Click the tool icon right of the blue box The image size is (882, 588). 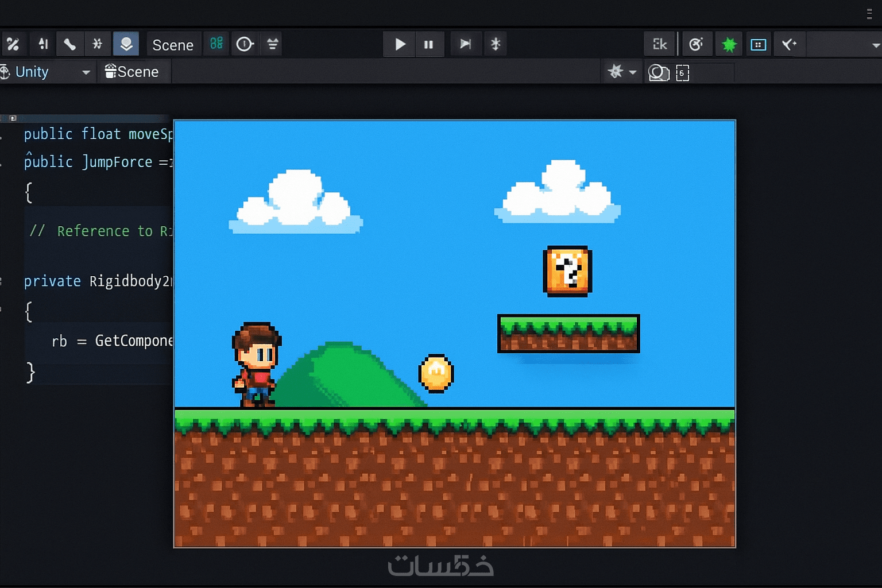[790, 44]
